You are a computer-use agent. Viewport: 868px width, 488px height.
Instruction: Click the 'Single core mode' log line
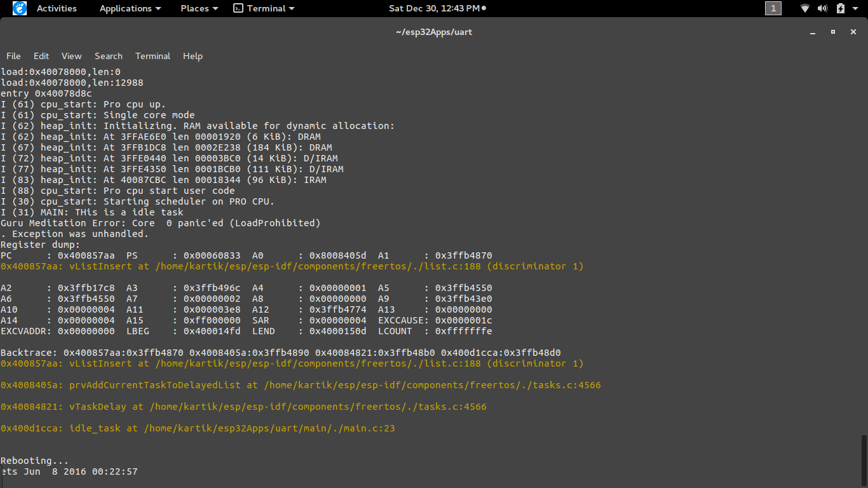[x=98, y=115]
